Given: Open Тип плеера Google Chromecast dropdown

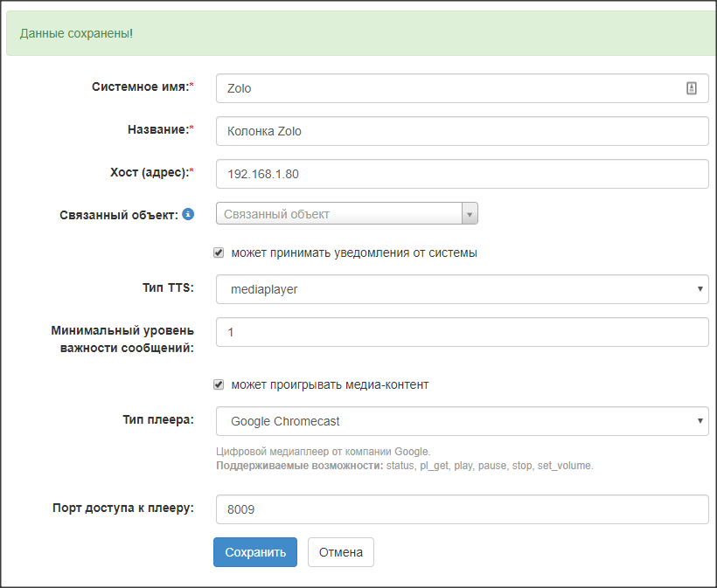Looking at the screenshot, I should coord(462,421).
